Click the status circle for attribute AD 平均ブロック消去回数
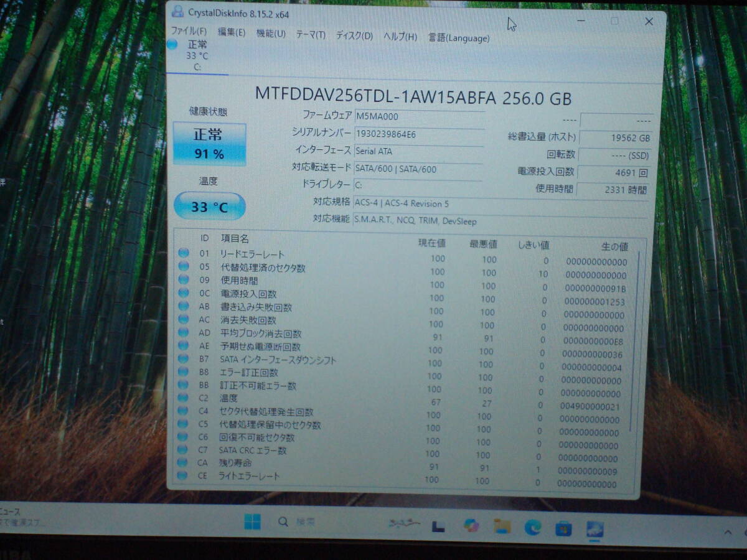Image resolution: width=747 pixels, height=560 pixels. [x=184, y=332]
